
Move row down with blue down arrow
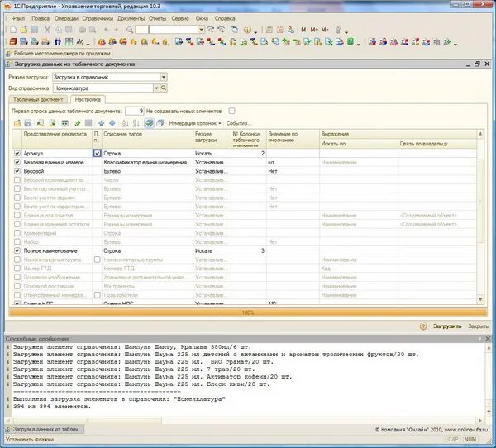pos(112,123)
